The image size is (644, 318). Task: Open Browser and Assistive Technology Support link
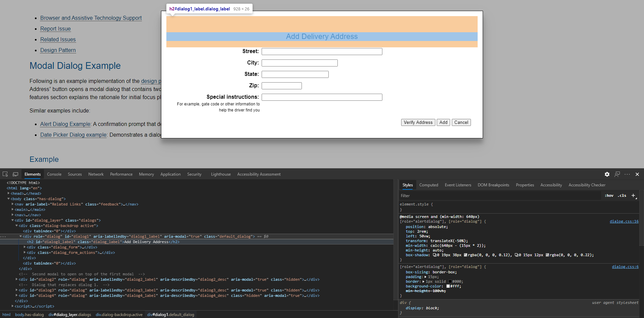91,18
